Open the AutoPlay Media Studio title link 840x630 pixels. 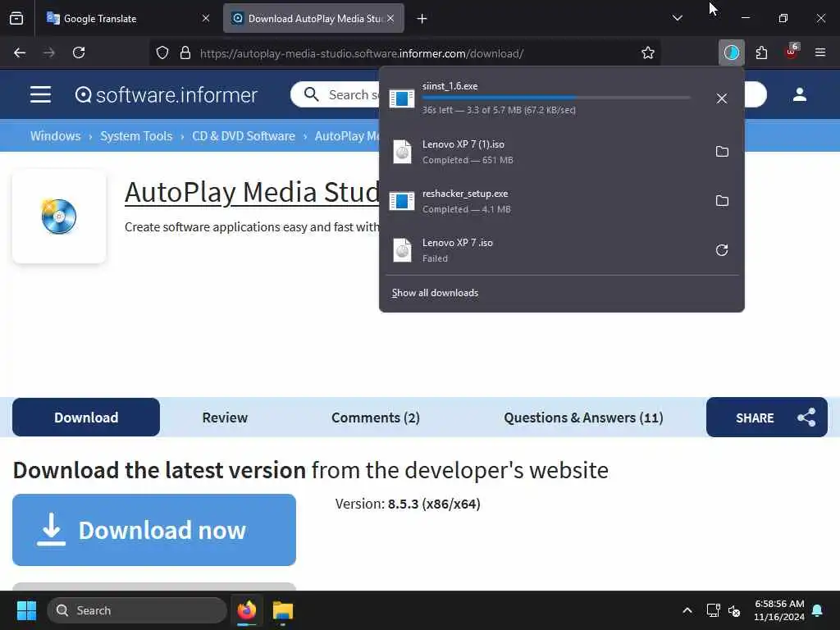point(253,192)
